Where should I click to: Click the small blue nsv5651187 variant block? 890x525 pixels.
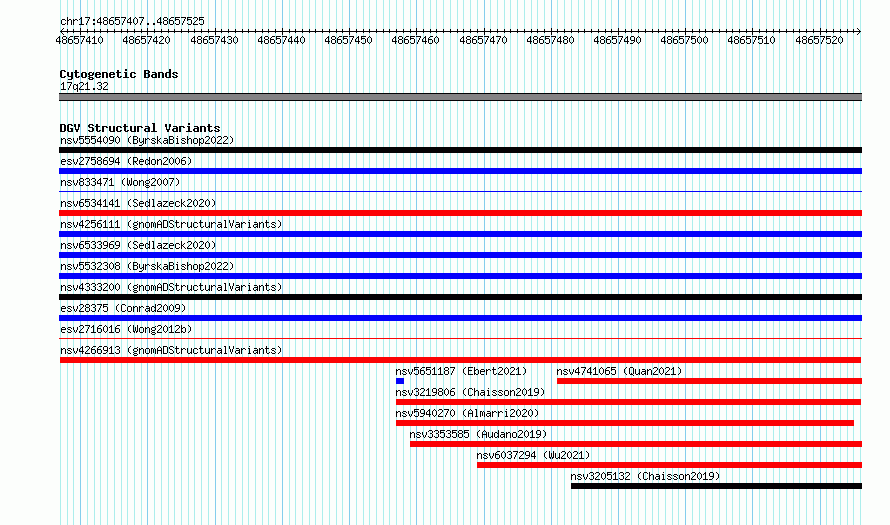pos(400,381)
